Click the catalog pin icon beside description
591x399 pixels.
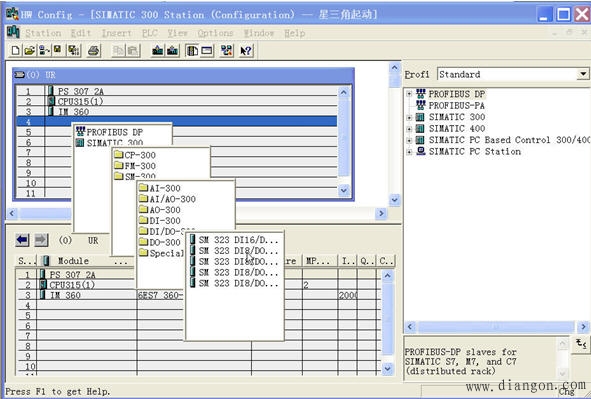click(x=581, y=344)
